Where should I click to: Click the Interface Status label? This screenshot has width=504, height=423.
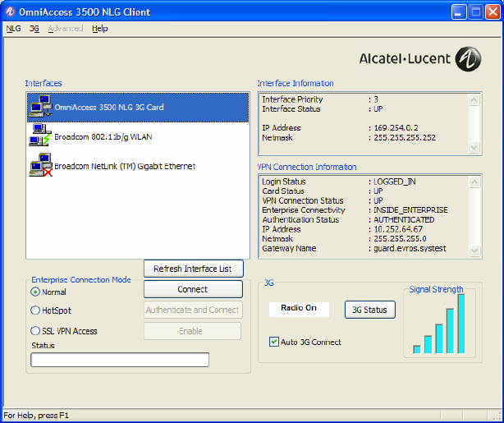pyautogui.click(x=291, y=109)
